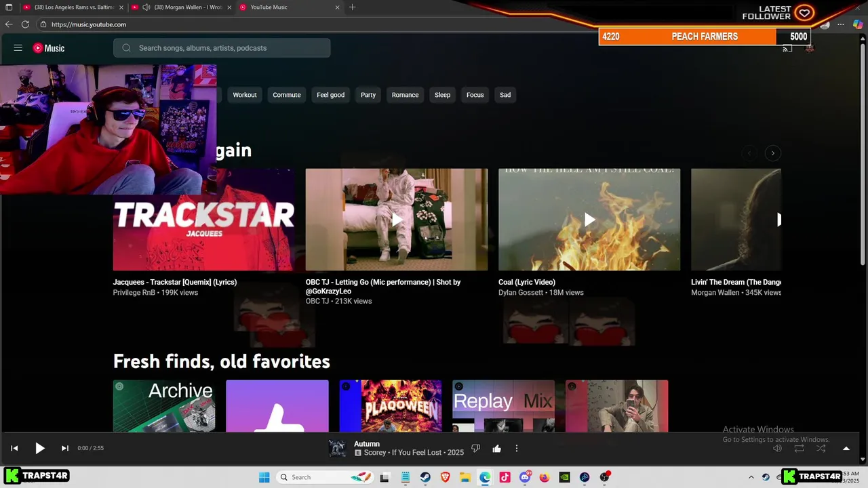This screenshot has height=488, width=868.
Task: Open NVIDIA app from the taskbar
Action: click(x=564, y=477)
